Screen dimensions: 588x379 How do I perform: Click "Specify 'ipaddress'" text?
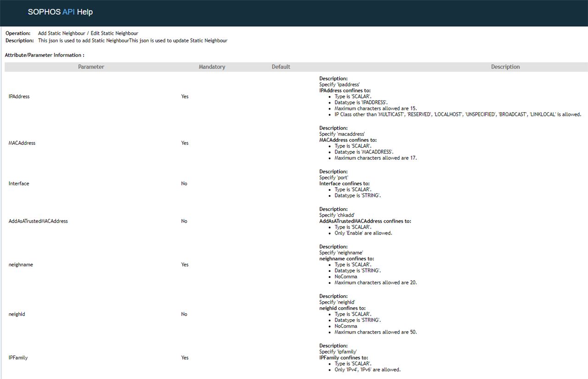pyautogui.click(x=339, y=85)
